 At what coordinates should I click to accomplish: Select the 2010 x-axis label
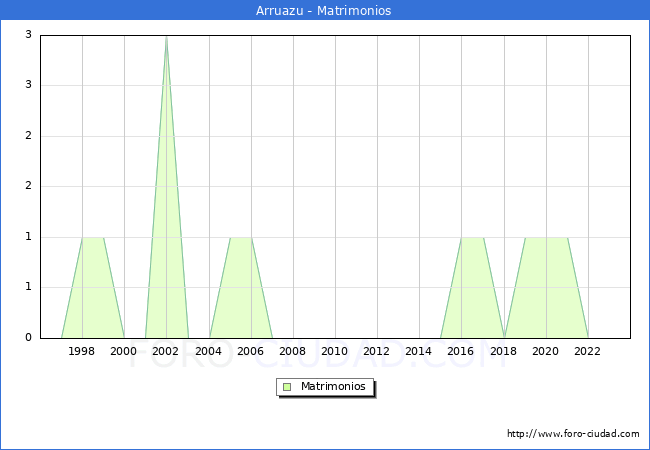335,351
